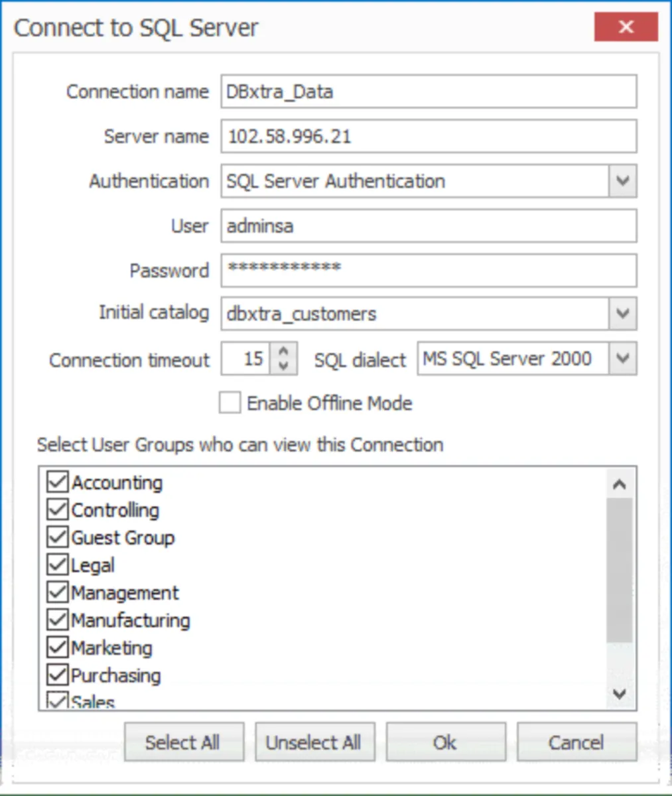Image resolution: width=672 pixels, height=796 pixels.
Task: Decrease connection timeout with down arrow
Action: click(x=284, y=366)
